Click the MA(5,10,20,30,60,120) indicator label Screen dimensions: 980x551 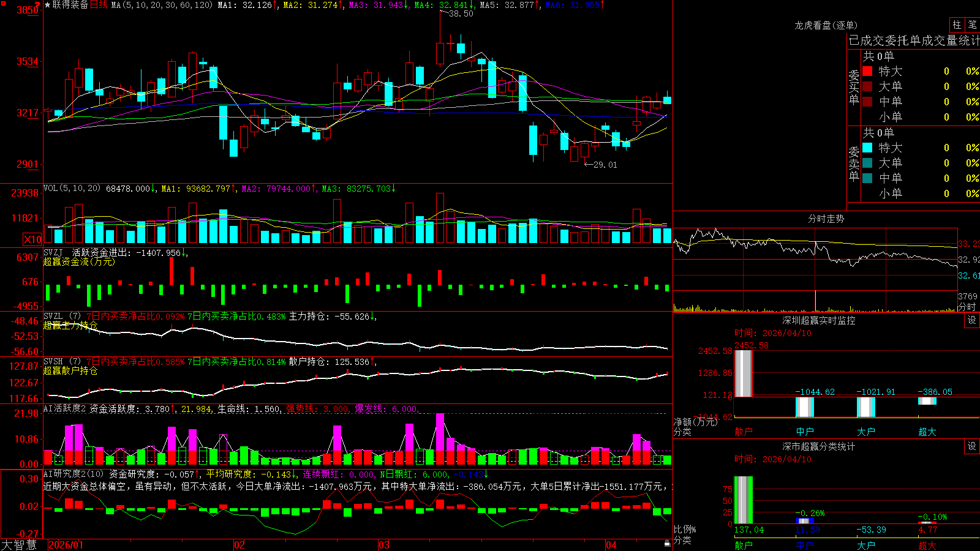click(x=162, y=5)
